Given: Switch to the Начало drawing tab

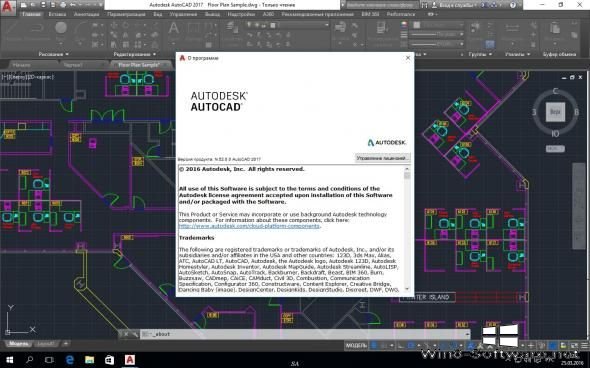Looking at the screenshot, I should [21, 65].
